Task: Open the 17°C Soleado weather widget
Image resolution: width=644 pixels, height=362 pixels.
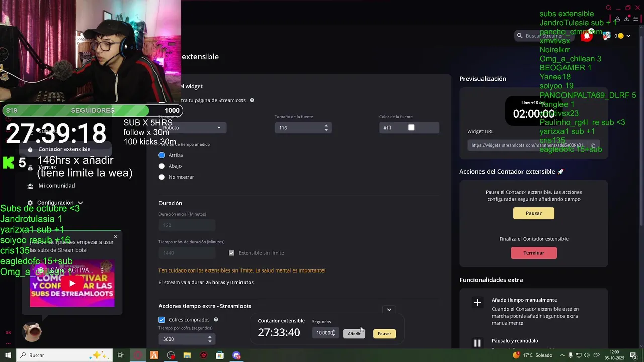Action: tap(532, 355)
